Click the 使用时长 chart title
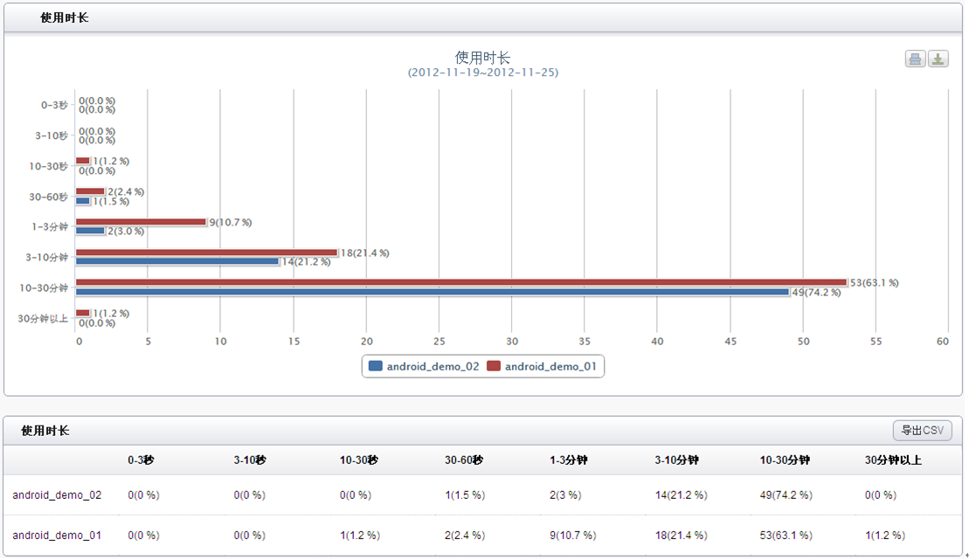Screen dimensions: 969x560 482,58
